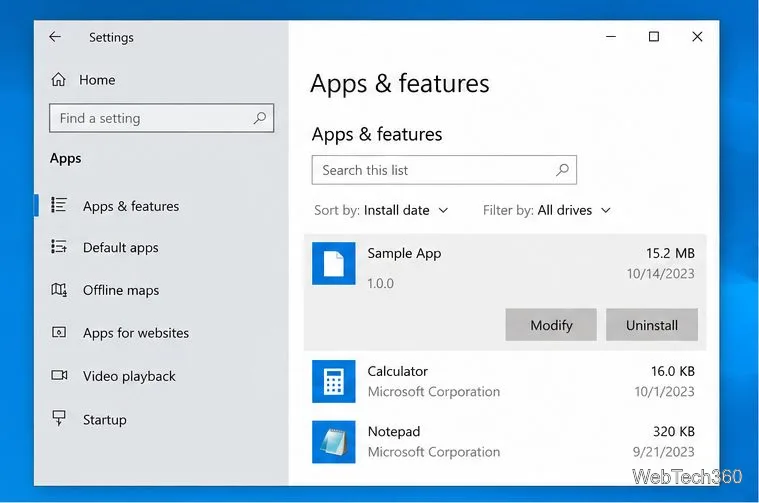Viewport: 759px width, 503px height.
Task: Click the magnifier in Find a setting
Action: [260, 118]
